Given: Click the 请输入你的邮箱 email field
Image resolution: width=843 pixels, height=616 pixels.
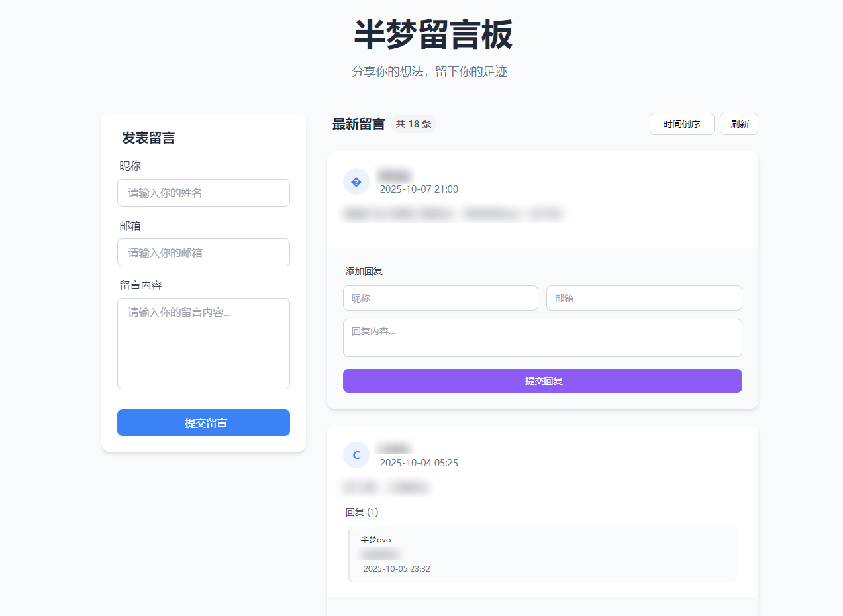Looking at the screenshot, I should point(203,252).
